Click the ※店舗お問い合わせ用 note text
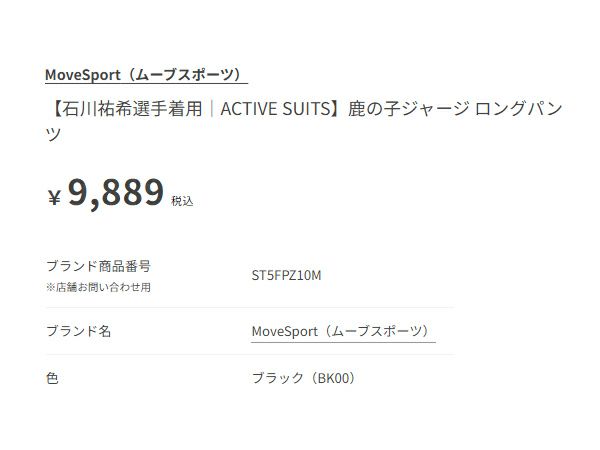The image size is (600, 450). (98, 287)
